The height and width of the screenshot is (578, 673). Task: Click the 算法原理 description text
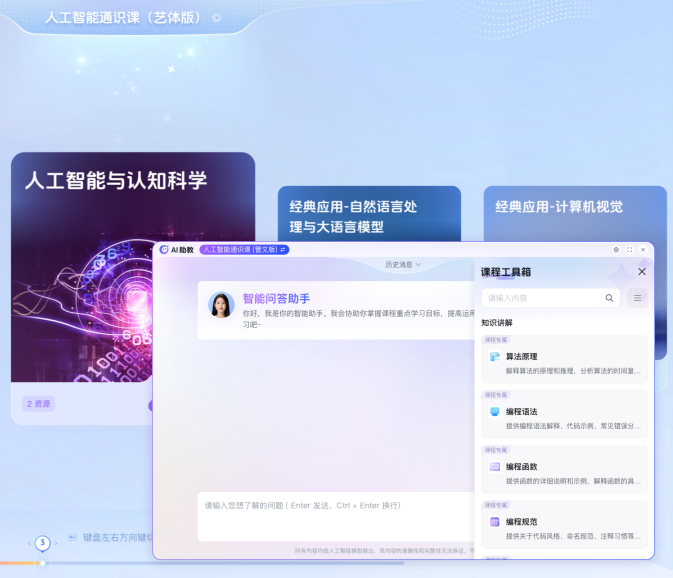573,371
